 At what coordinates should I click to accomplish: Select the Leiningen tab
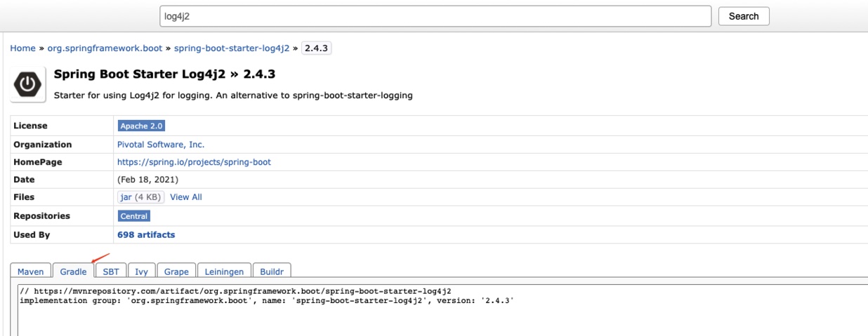[225, 271]
